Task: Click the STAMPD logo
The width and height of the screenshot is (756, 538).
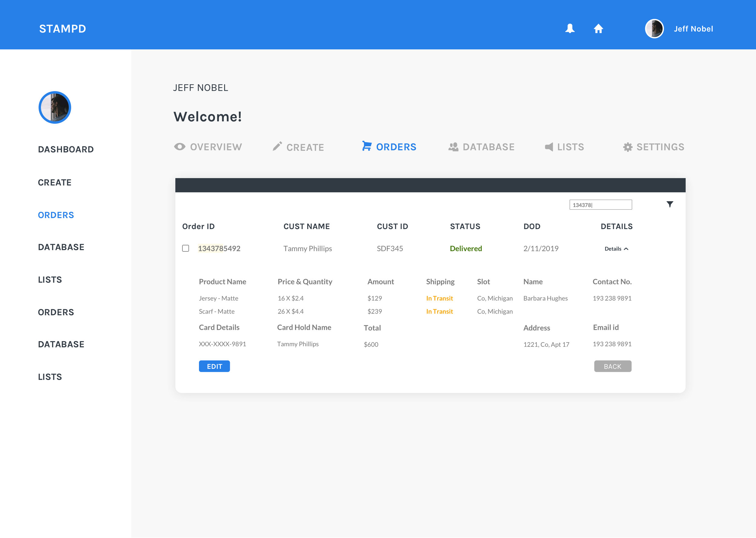Action: [x=63, y=29]
